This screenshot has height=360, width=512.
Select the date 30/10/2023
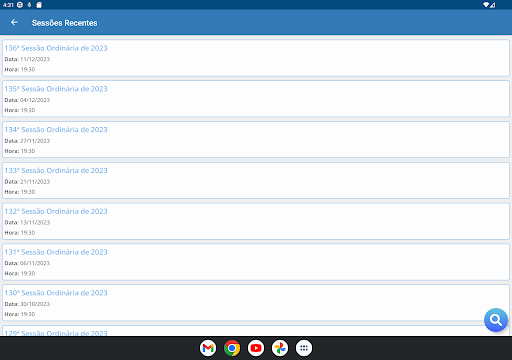(35, 304)
